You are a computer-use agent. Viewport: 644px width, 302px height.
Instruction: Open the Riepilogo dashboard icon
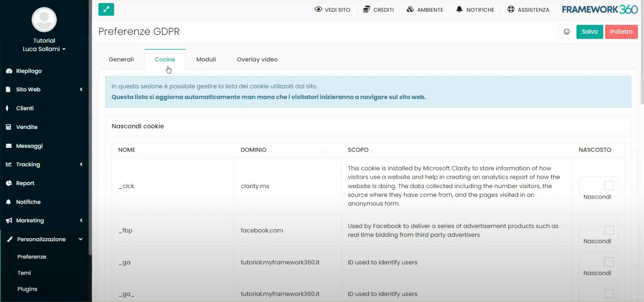click(x=8, y=71)
